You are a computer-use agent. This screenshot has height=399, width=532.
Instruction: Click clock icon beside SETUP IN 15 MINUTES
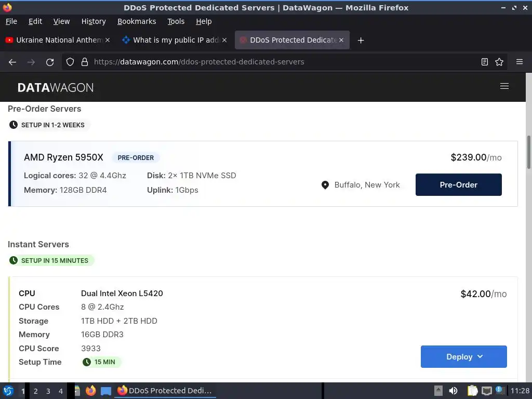pyautogui.click(x=13, y=261)
